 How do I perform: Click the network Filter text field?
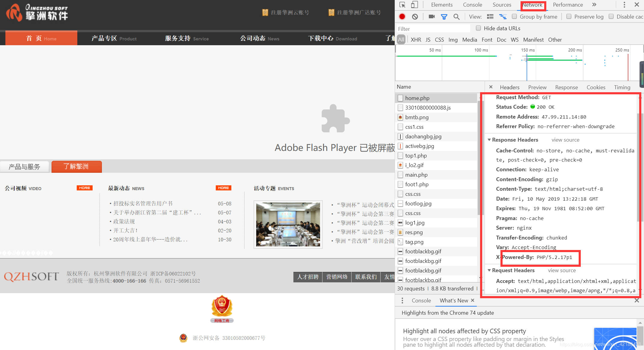[433, 29]
